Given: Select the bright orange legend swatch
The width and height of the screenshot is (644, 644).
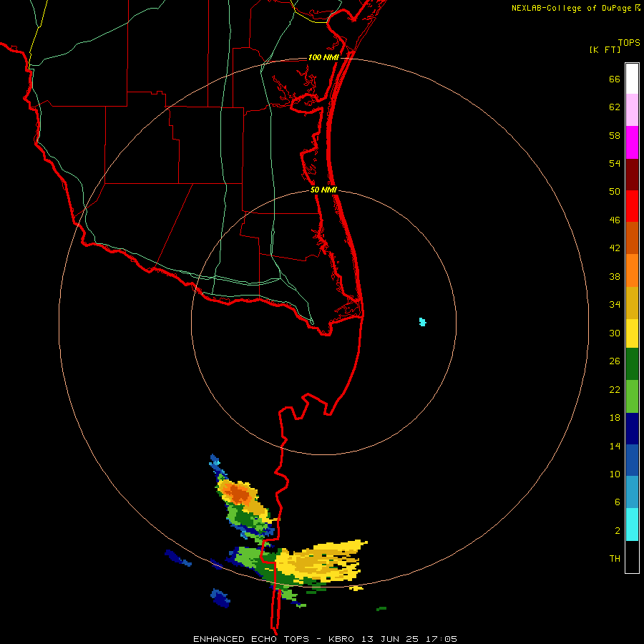Looking at the screenshot, I should click(632, 270).
